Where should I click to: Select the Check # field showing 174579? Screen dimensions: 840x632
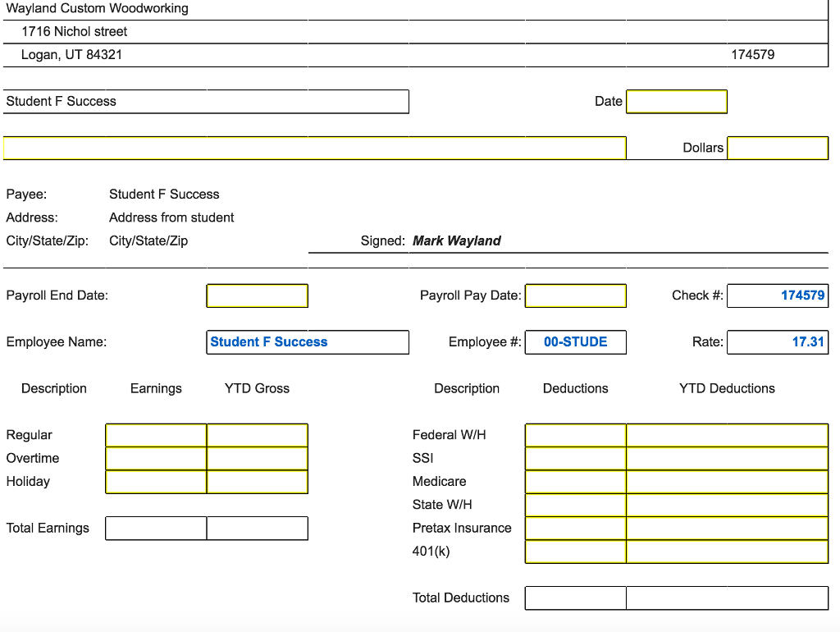(x=777, y=295)
